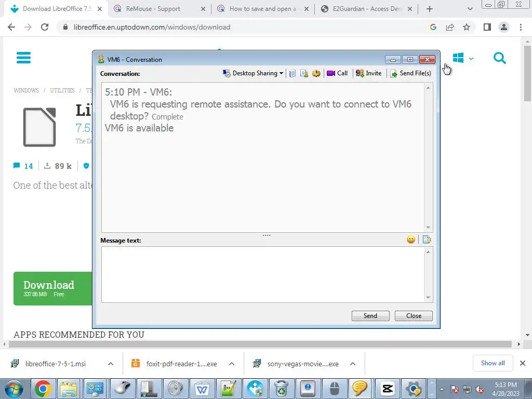Open Recycle Bin taskbar icon
The width and height of the screenshot is (532, 399).
[281, 389]
